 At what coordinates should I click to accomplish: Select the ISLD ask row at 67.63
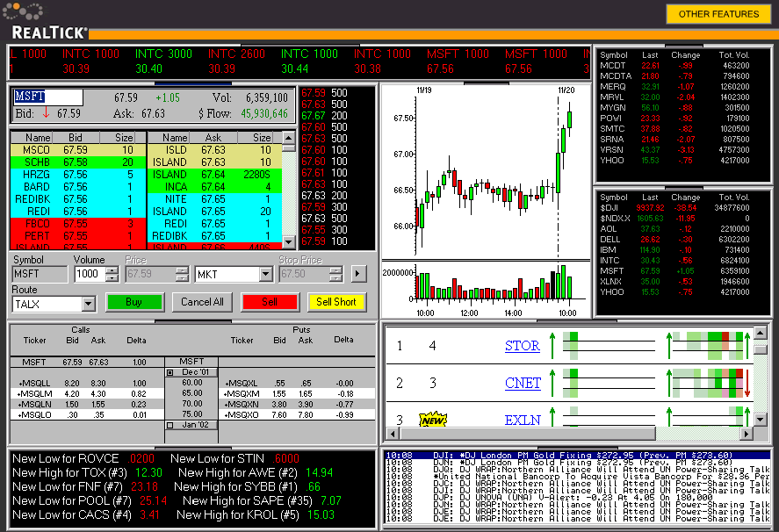click(x=215, y=150)
